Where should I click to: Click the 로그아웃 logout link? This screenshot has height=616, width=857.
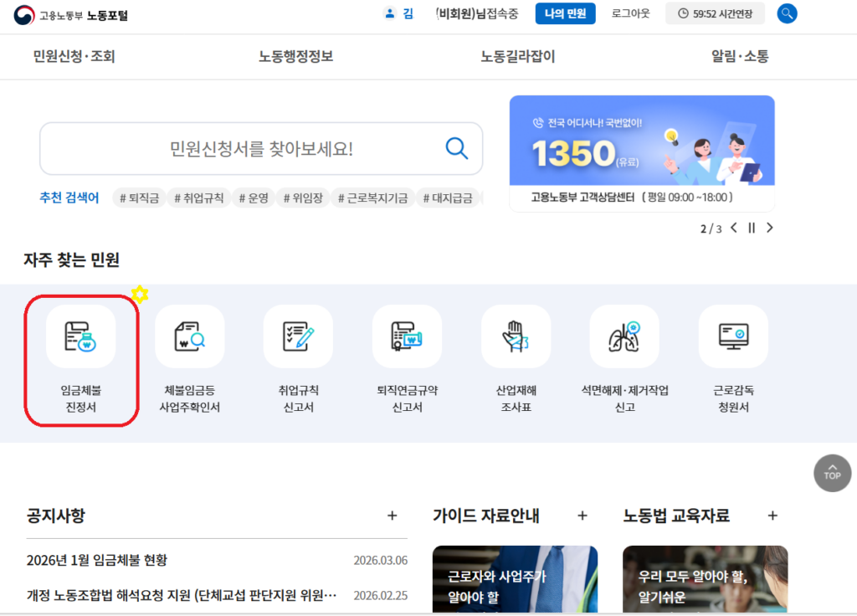(x=629, y=13)
